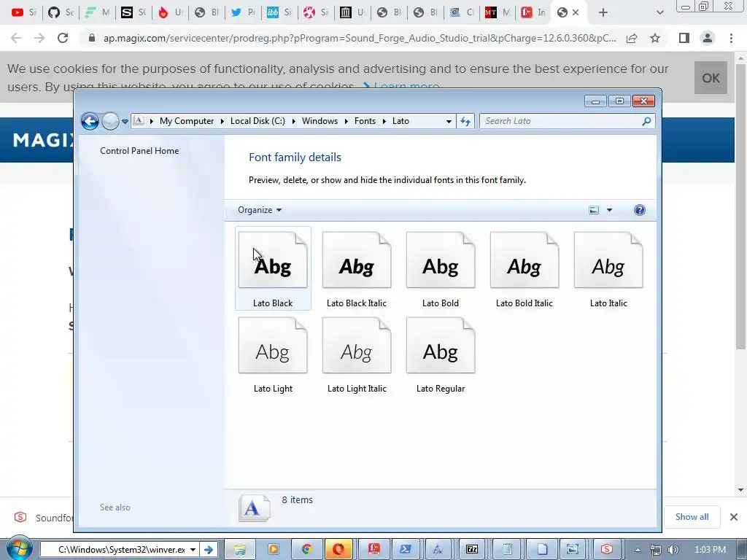Viewport: 747px width, 560px height.
Task: Expand arrow after Fonts in breadcrumb
Action: tap(384, 122)
